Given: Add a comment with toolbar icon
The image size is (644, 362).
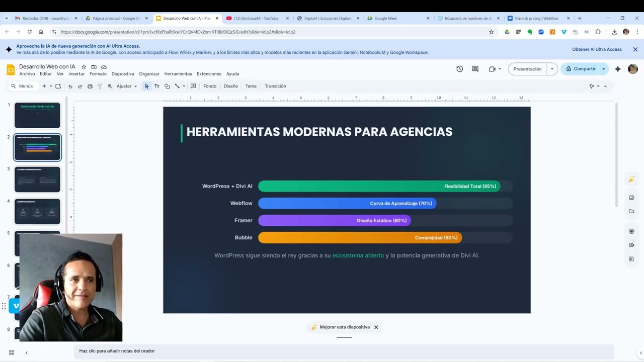Looking at the screenshot, I should [193, 86].
